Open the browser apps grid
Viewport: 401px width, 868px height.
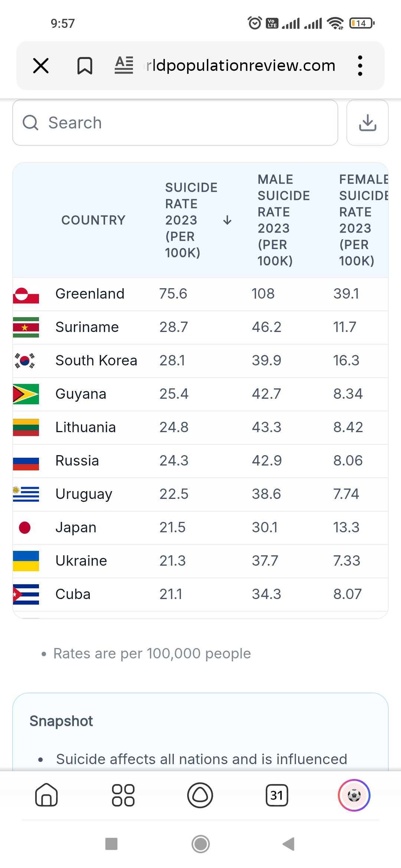[123, 795]
